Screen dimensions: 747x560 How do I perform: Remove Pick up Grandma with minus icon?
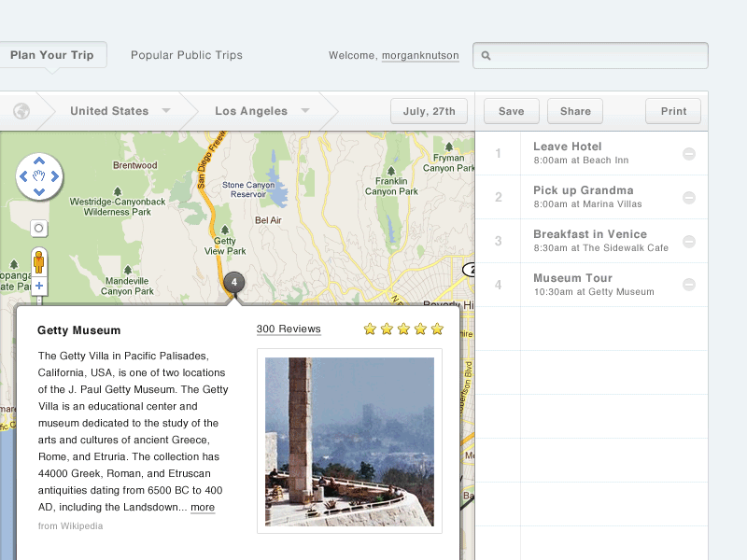coord(689,198)
